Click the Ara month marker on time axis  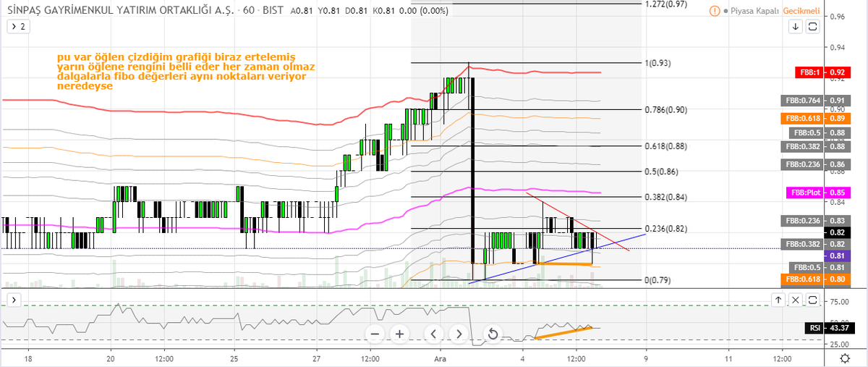(x=441, y=358)
